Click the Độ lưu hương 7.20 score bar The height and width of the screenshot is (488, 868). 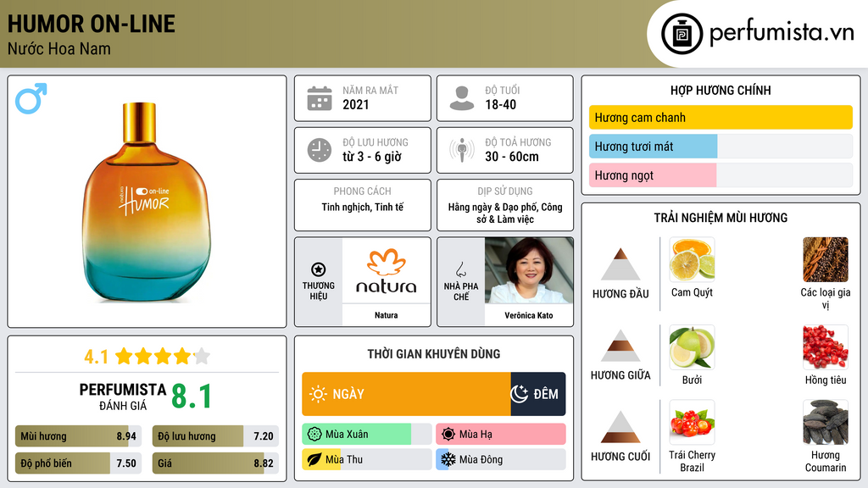[215, 436]
